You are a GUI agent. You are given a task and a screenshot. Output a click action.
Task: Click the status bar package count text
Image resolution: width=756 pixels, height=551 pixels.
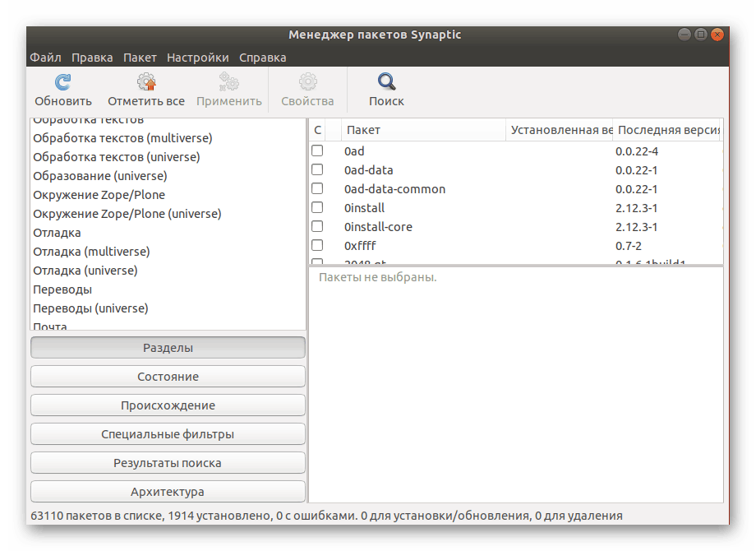click(326, 516)
